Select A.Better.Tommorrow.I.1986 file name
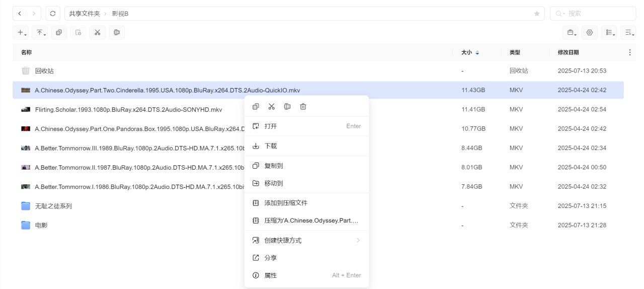 (x=139, y=187)
